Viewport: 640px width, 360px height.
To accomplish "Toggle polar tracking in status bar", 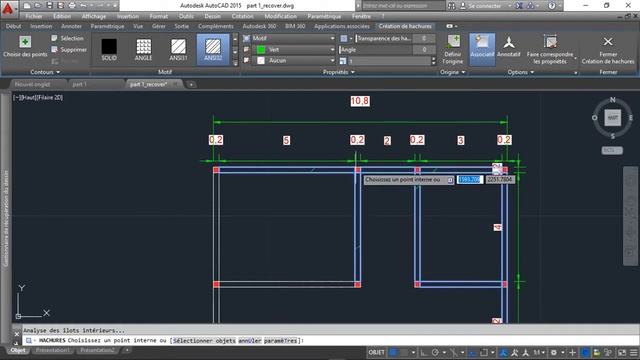I will (x=436, y=352).
